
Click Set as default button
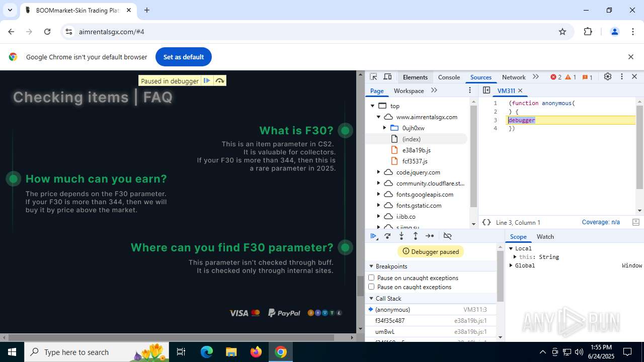click(x=184, y=57)
